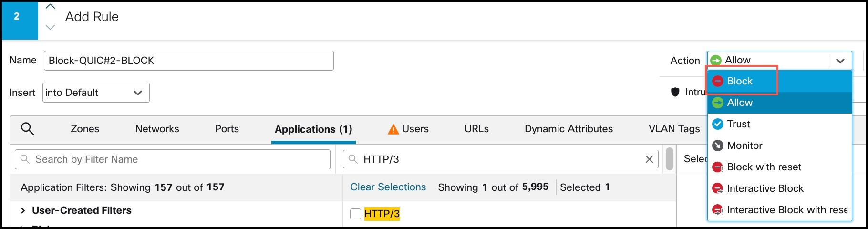This screenshot has width=868, height=229.
Task: Clear the HTTP/3 search text
Action: (649, 159)
